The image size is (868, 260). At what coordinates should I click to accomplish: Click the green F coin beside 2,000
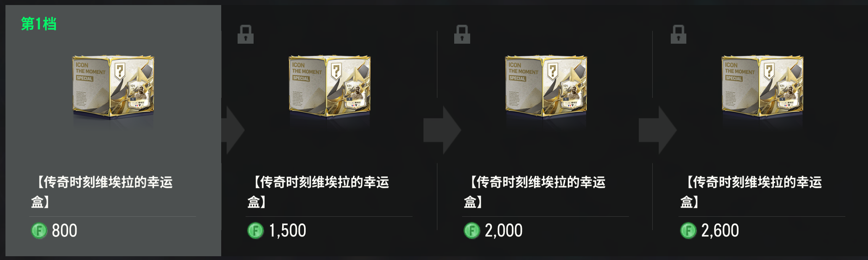click(472, 231)
